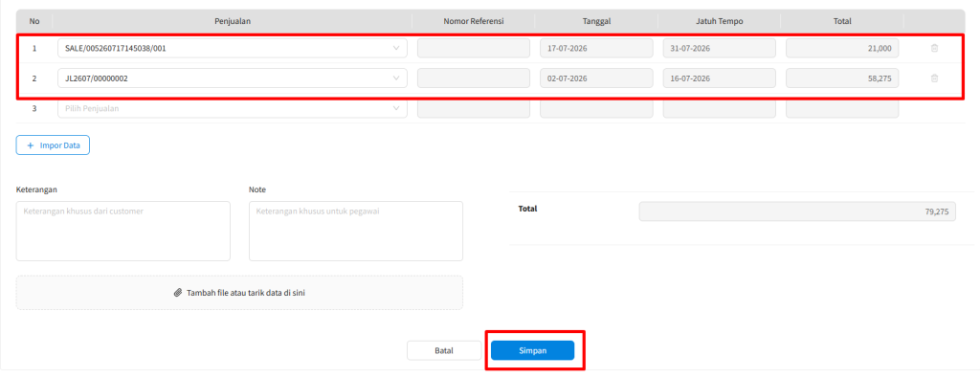The width and height of the screenshot is (980, 378).
Task: Click the empty Jatuh Tempo field in row 3
Action: [x=720, y=108]
